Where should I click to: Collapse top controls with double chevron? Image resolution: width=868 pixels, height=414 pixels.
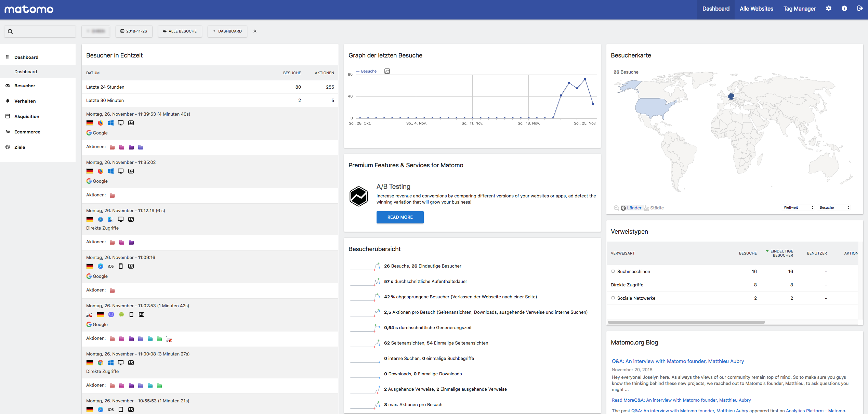pyautogui.click(x=255, y=31)
